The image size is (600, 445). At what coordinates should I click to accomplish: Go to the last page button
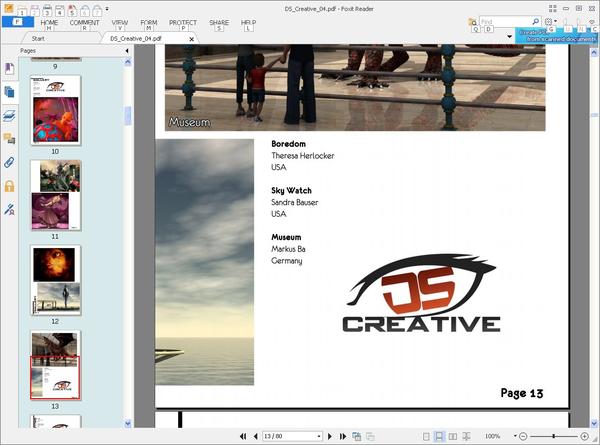342,436
